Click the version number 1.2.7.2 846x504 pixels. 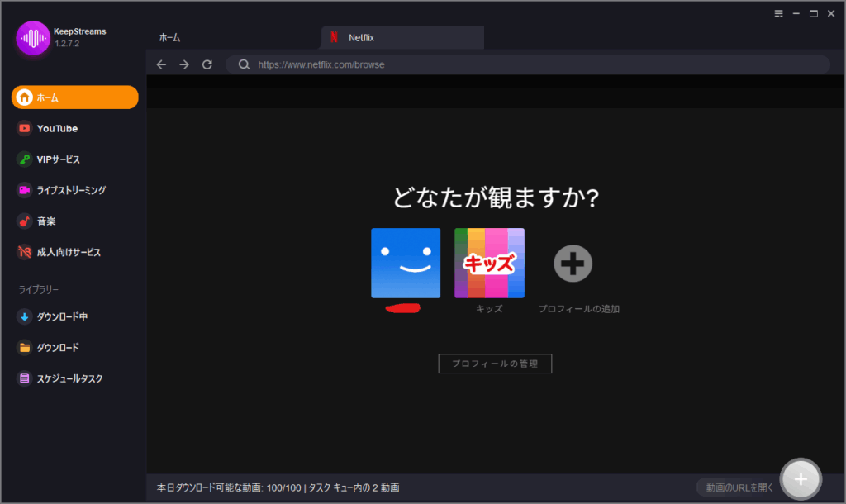67,44
